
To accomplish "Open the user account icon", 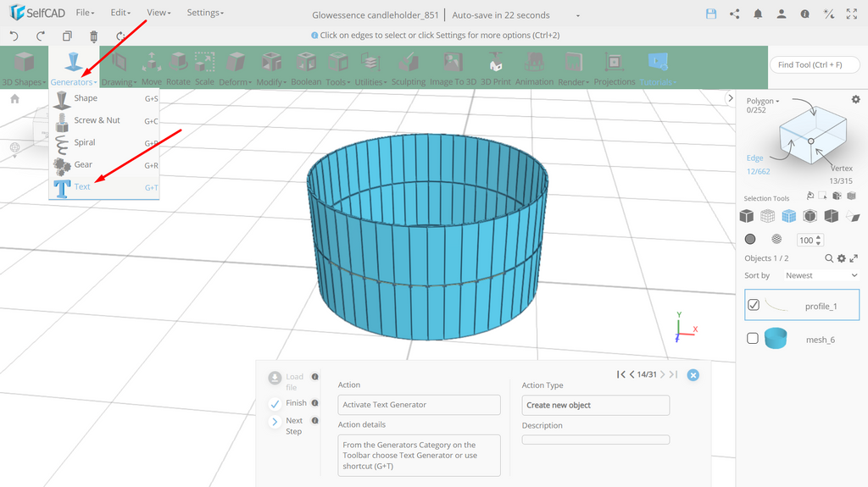I will click(781, 14).
